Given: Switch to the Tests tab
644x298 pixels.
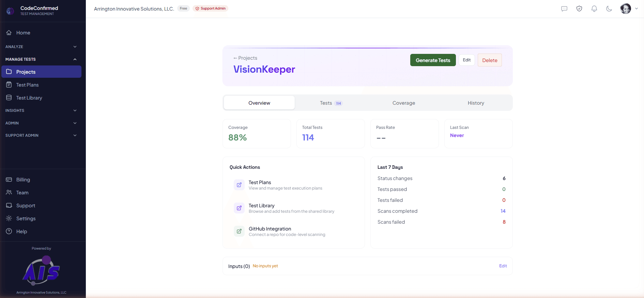Looking at the screenshot, I should click(x=331, y=103).
